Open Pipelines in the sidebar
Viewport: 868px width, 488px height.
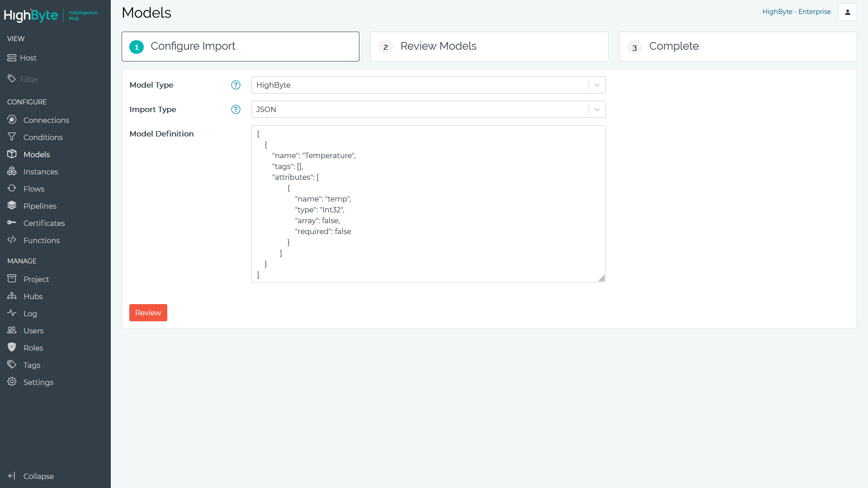coord(40,206)
